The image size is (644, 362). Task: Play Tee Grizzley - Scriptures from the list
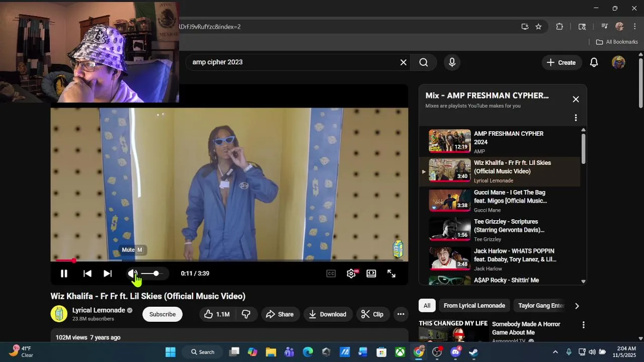[499, 230]
